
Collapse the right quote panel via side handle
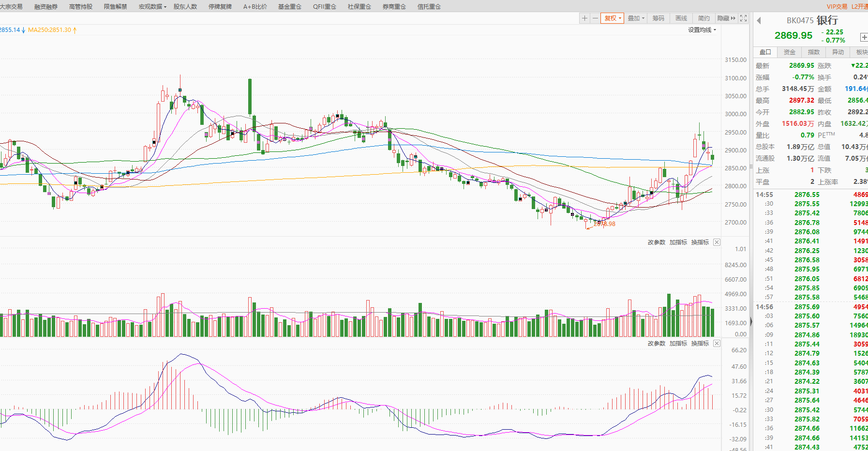751,321
